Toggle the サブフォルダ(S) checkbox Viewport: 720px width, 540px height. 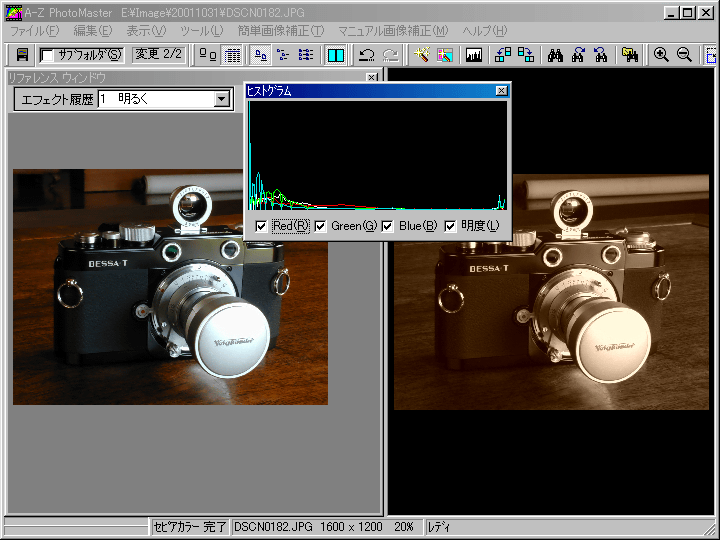pos(47,56)
